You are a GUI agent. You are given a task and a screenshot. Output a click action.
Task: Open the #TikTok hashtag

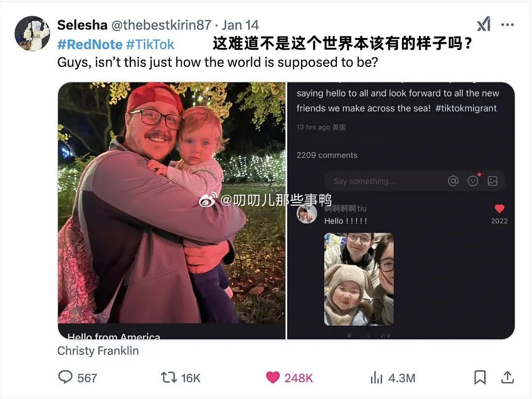tap(150, 44)
